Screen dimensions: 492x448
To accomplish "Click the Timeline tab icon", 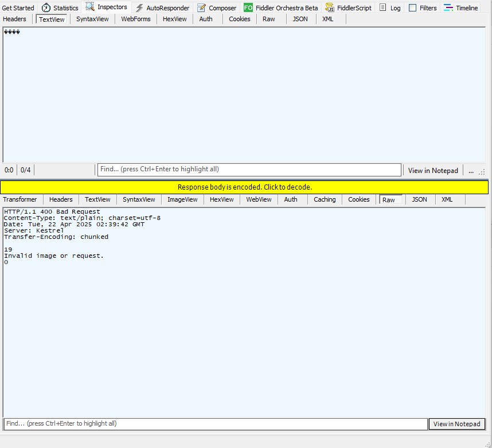I will pos(448,8).
